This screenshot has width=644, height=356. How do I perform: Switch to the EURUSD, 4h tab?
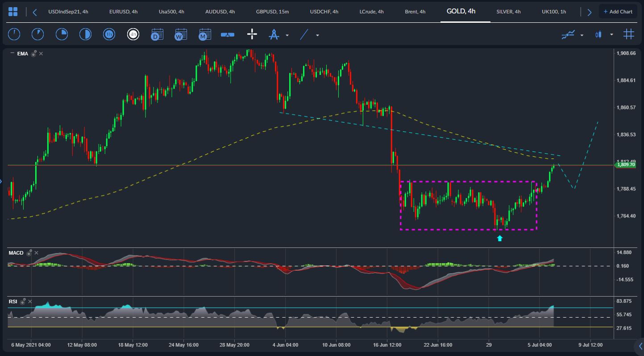(x=123, y=12)
